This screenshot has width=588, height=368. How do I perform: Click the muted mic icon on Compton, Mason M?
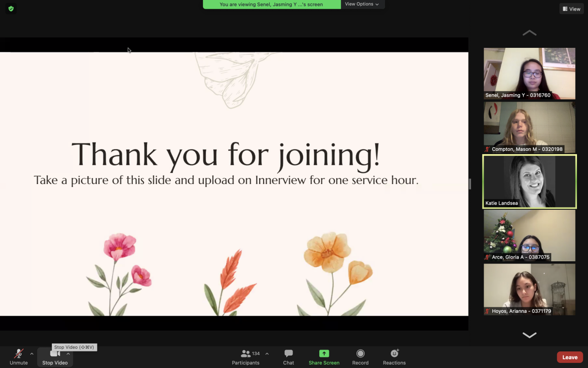[487, 149]
